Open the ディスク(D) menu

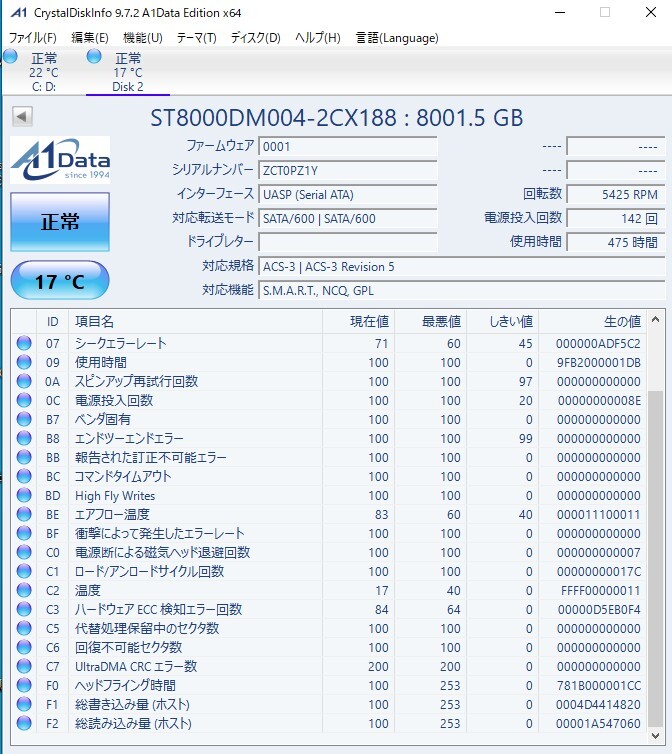(x=255, y=38)
